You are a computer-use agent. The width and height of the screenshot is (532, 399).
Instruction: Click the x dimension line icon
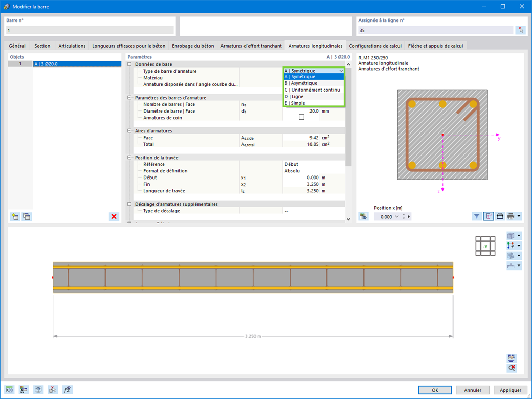click(x=511, y=265)
